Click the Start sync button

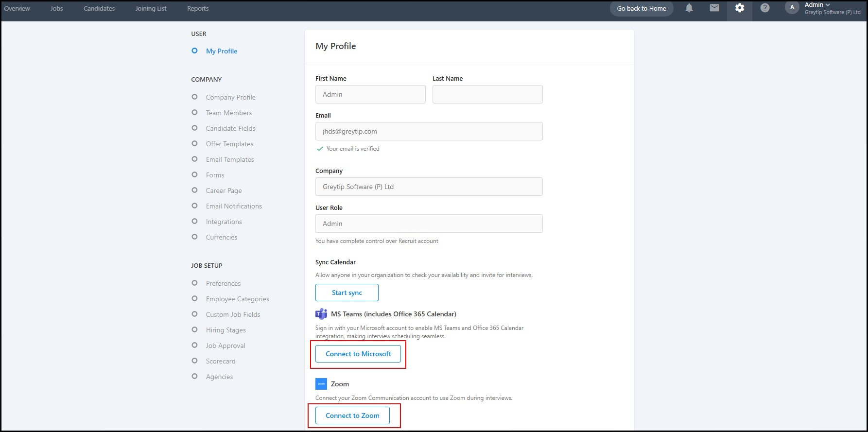click(x=347, y=293)
